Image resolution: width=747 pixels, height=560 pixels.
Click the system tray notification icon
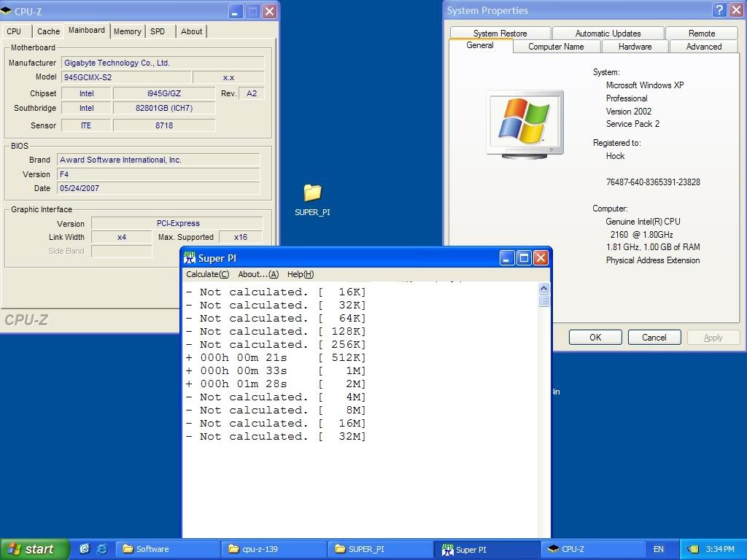tap(692, 549)
